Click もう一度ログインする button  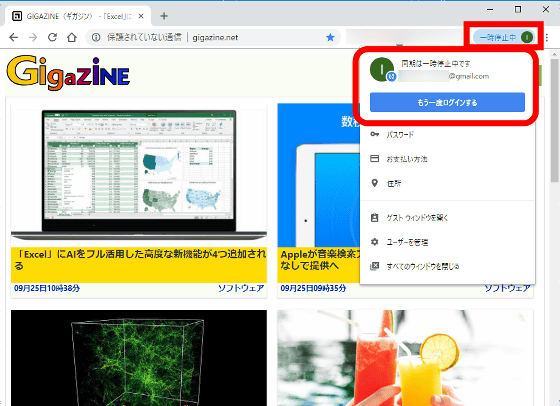tap(447, 102)
